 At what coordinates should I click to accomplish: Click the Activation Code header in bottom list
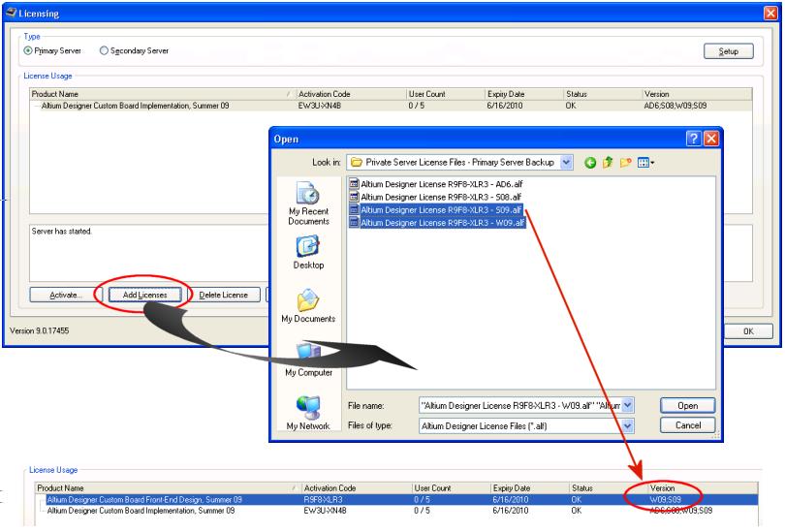click(x=356, y=488)
